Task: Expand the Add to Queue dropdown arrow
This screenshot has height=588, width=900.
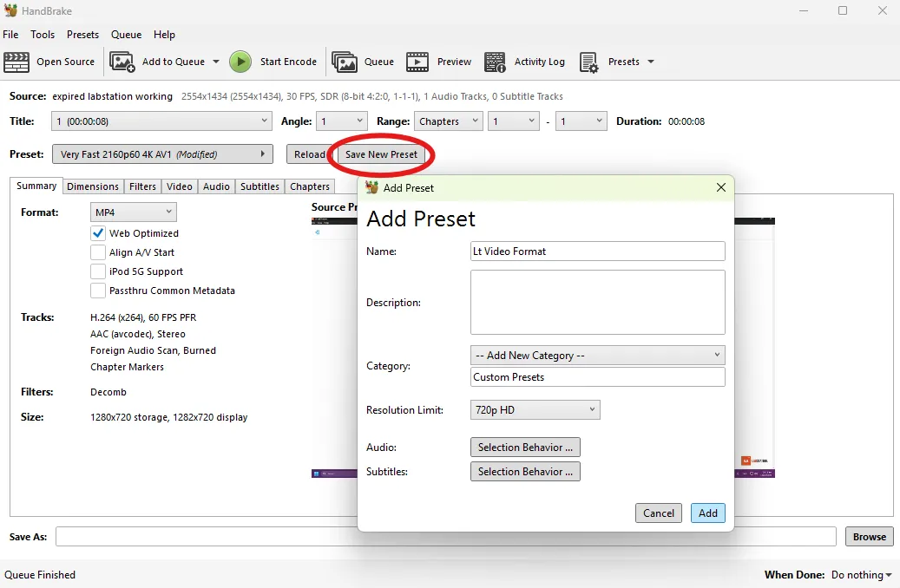Action: tap(216, 62)
